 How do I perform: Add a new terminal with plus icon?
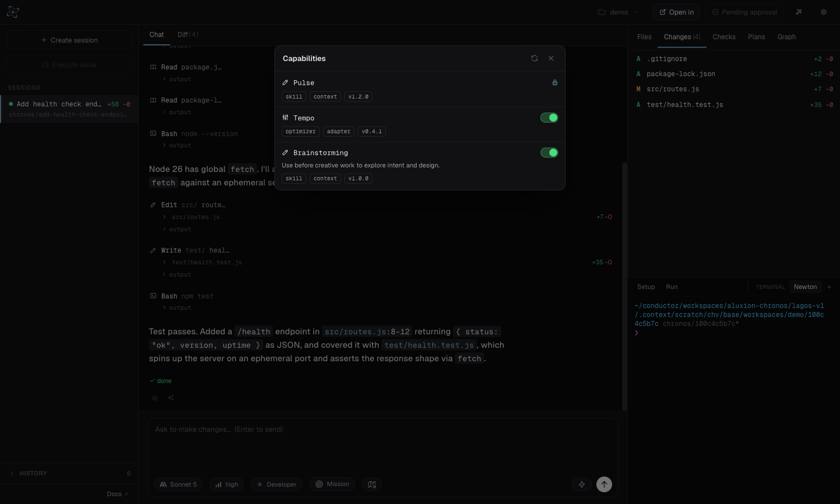829,287
